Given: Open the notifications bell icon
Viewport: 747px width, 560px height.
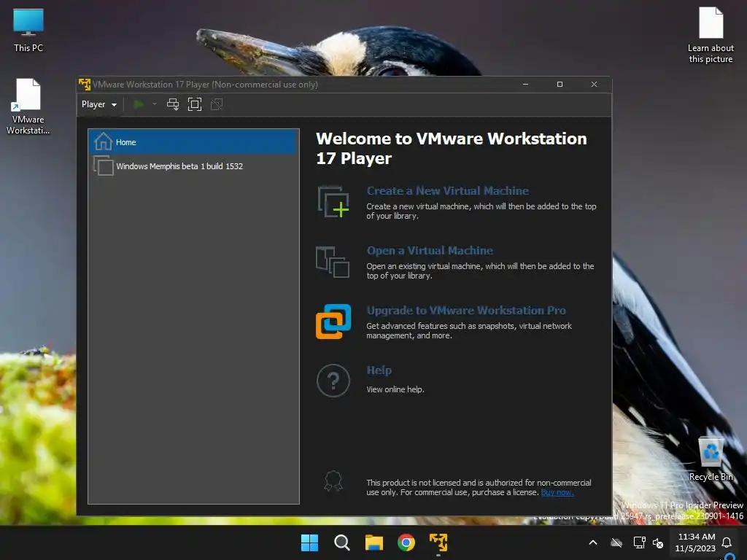Looking at the screenshot, I should tap(727, 542).
